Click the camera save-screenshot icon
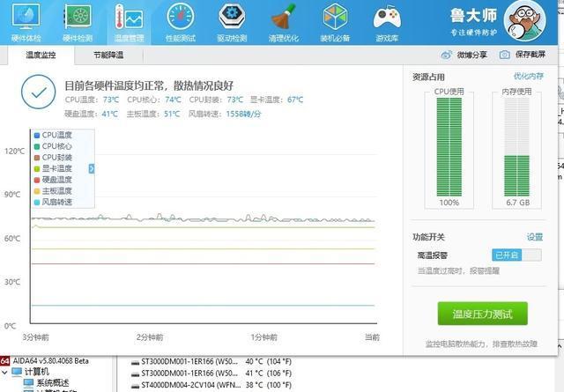This screenshot has width=564, height=392. point(504,55)
